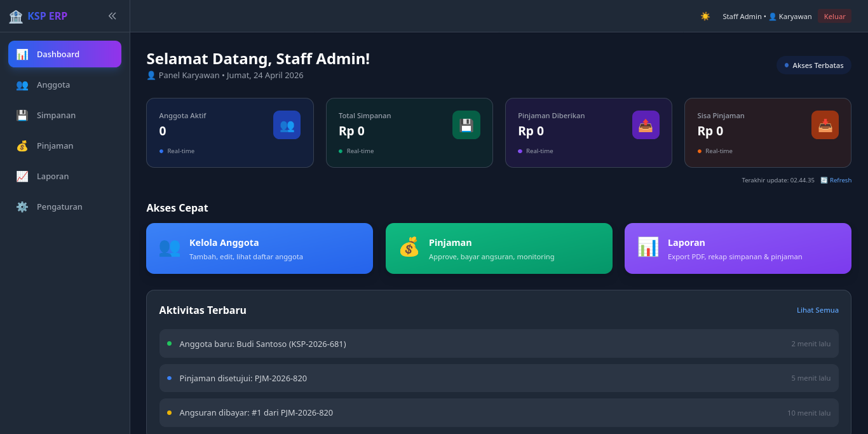Open the Kelola Anggota quick access card
868x434 pixels.
[259, 248]
